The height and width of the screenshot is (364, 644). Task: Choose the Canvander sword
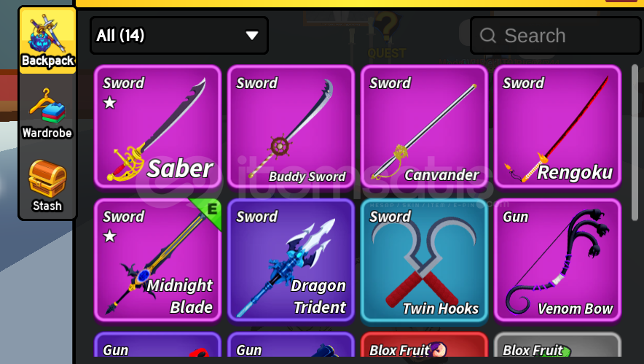(424, 127)
